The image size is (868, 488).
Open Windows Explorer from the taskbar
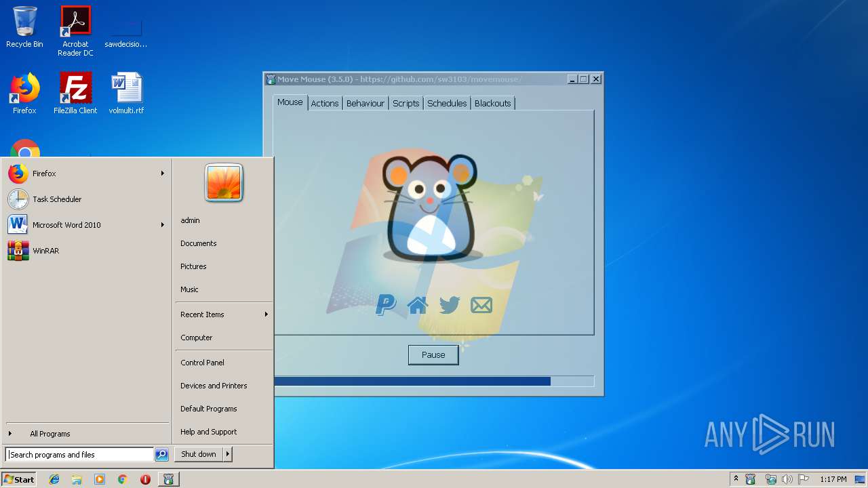click(x=77, y=479)
